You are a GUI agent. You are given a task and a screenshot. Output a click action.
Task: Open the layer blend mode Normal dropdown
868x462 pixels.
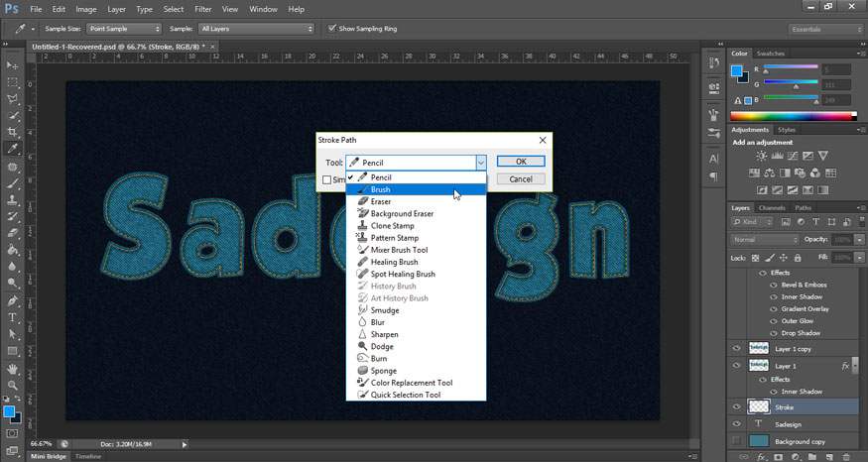point(765,240)
